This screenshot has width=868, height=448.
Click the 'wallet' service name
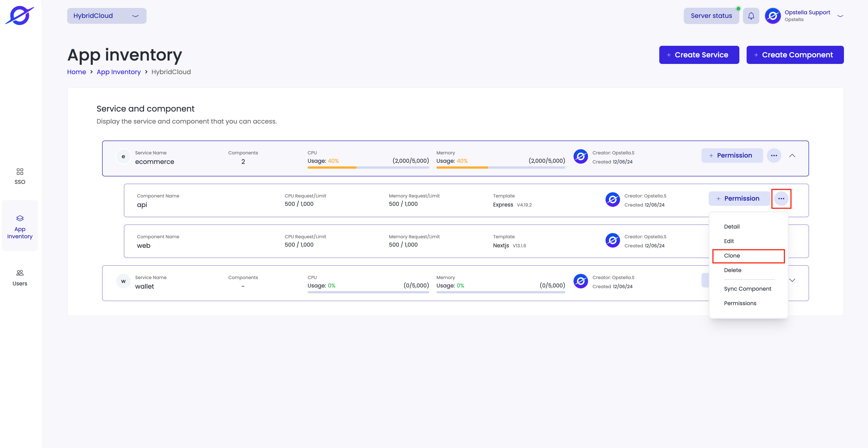(145, 286)
